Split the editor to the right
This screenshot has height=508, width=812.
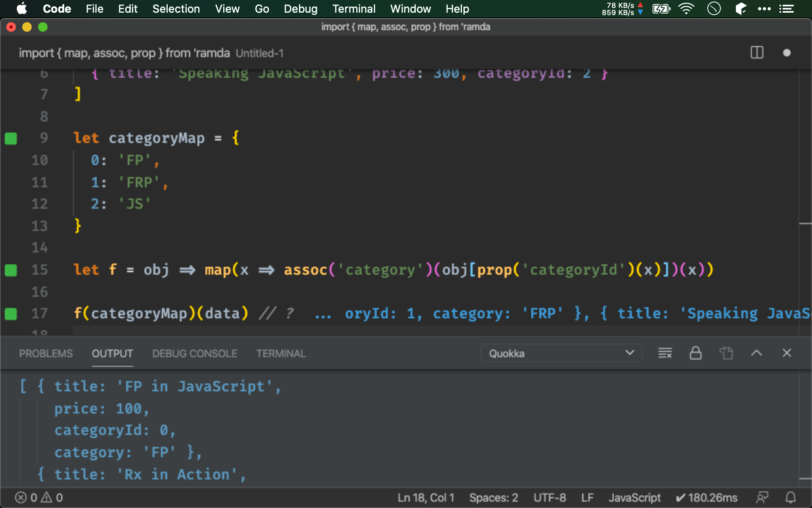[x=757, y=52]
